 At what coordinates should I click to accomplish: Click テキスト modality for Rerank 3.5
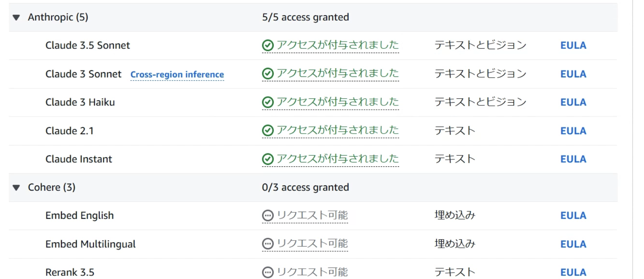(x=455, y=272)
